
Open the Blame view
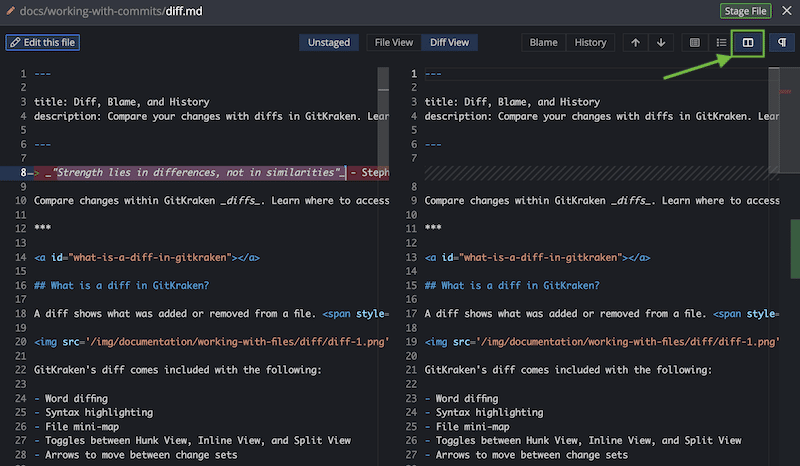(543, 42)
